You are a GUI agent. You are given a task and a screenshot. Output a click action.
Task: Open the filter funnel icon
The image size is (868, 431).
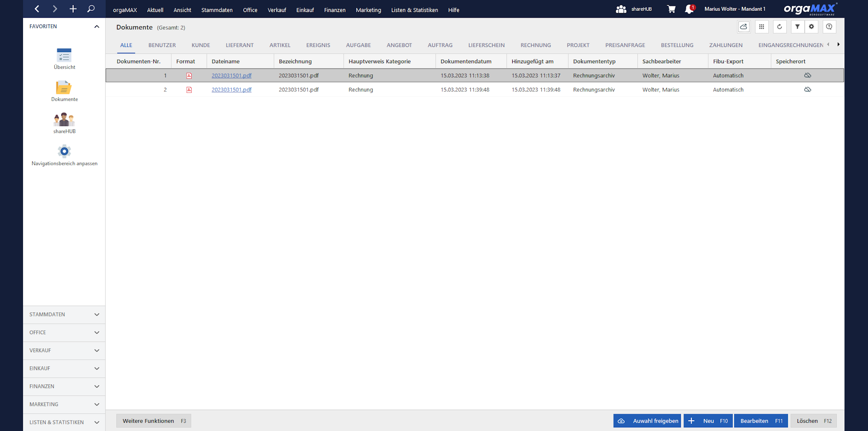pyautogui.click(x=797, y=27)
